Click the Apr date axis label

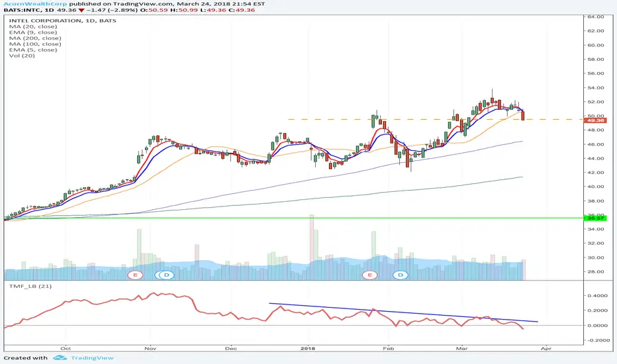coord(546,349)
